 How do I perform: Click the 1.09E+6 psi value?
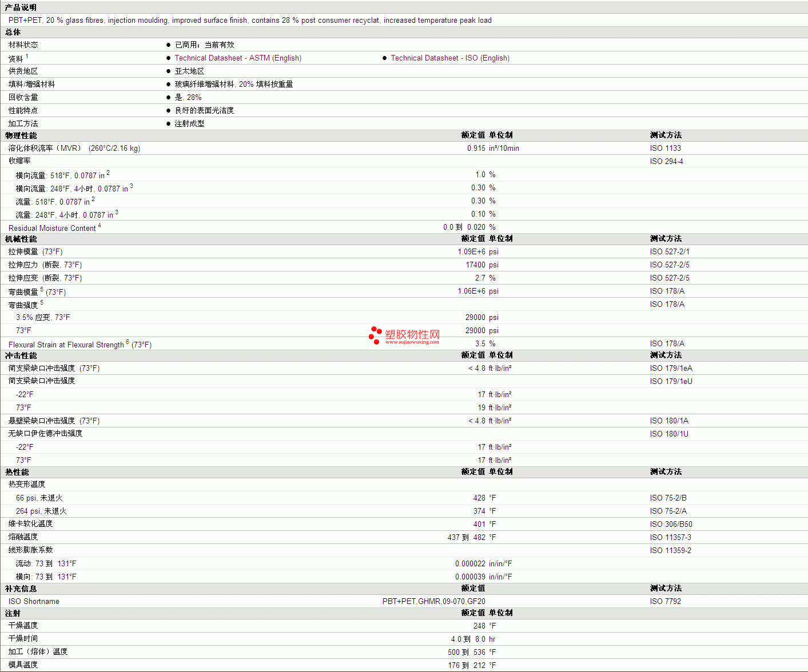[478, 251]
